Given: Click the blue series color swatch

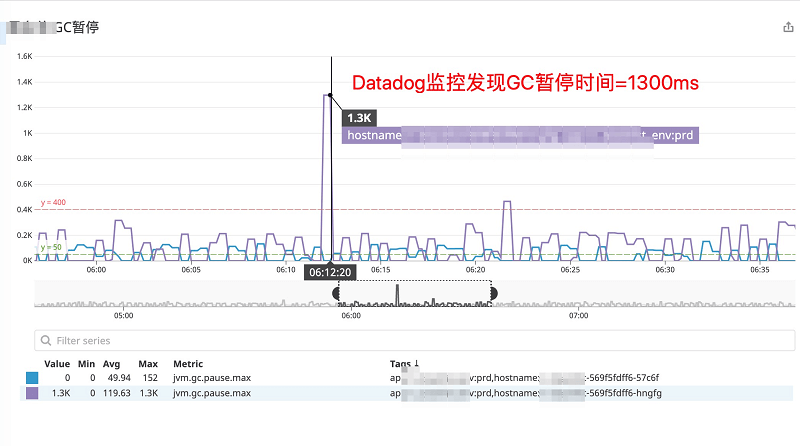Looking at the screenshot, I should point(33,378).
